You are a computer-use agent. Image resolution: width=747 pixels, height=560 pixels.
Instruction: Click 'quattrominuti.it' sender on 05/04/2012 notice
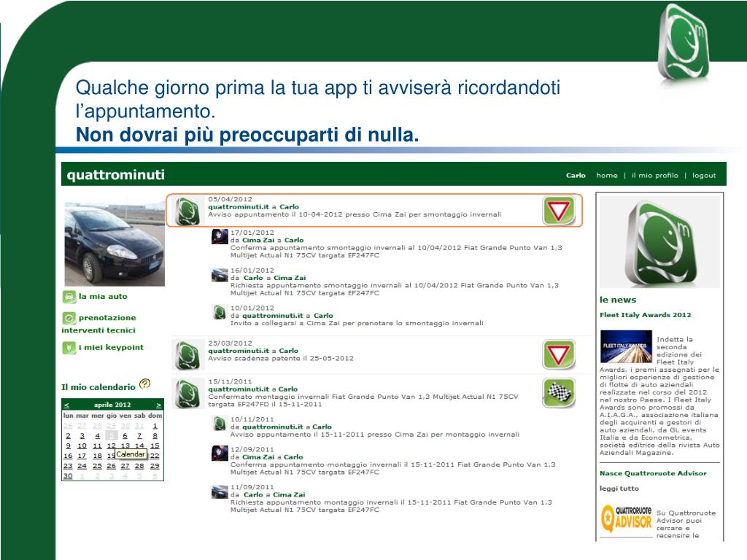[x=239, y=207]
